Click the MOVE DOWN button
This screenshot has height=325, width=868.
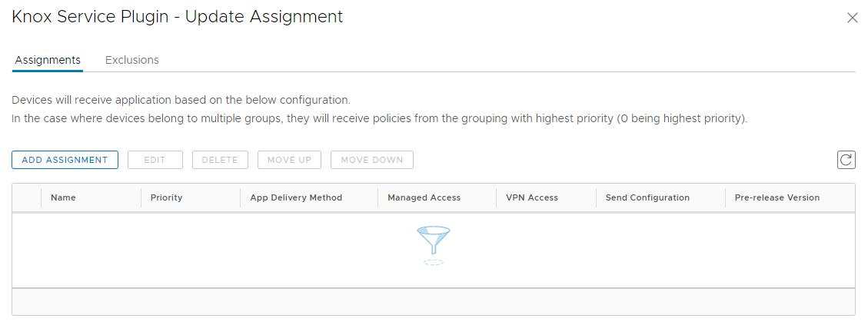372,160
